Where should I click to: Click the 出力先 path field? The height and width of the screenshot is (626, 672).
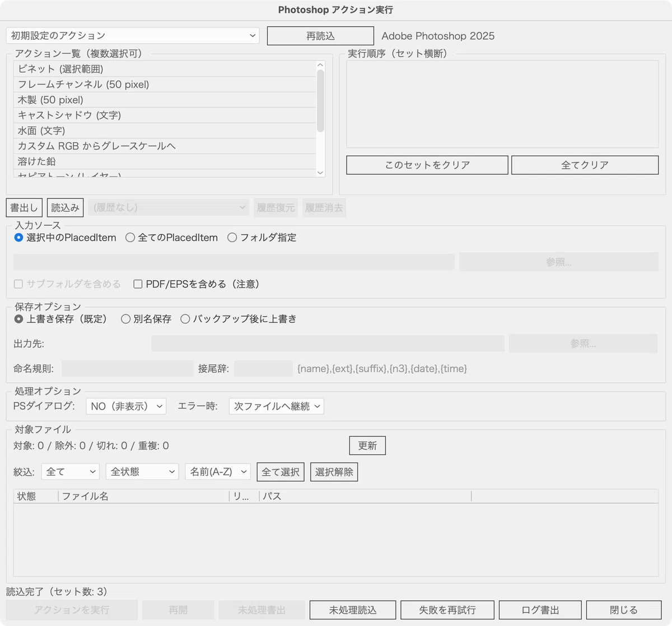328,344
